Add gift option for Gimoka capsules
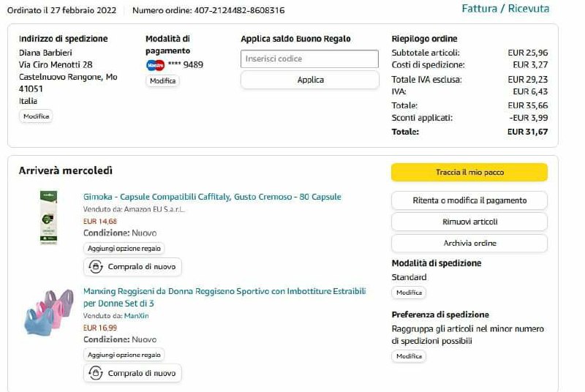 tap(124, 249)
